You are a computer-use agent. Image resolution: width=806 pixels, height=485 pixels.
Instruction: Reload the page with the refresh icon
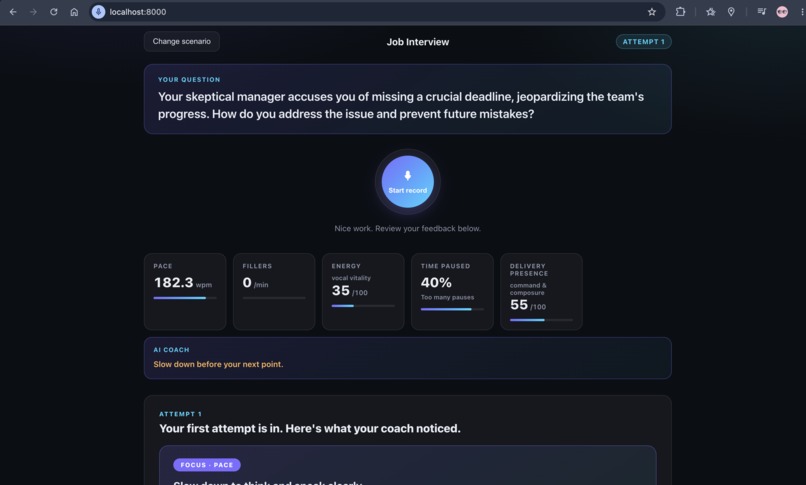(x=53, y=12)
